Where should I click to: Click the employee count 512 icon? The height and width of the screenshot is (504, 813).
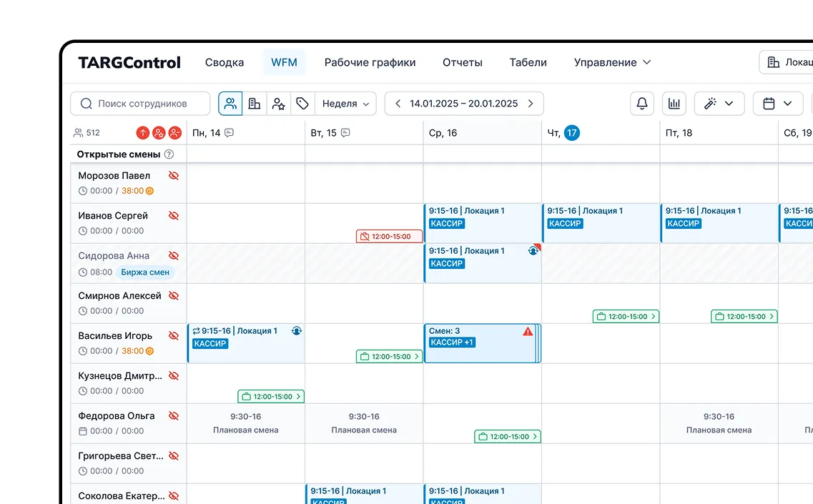pos(78,133)
